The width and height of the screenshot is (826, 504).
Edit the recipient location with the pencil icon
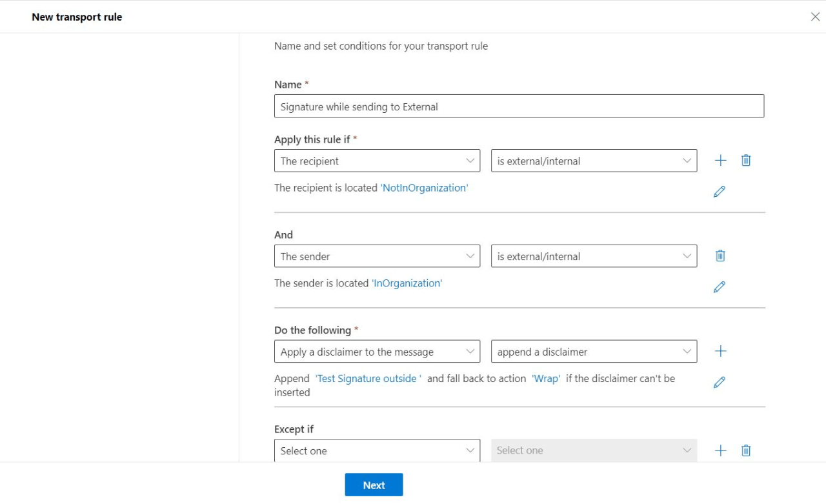pos(720,191)
